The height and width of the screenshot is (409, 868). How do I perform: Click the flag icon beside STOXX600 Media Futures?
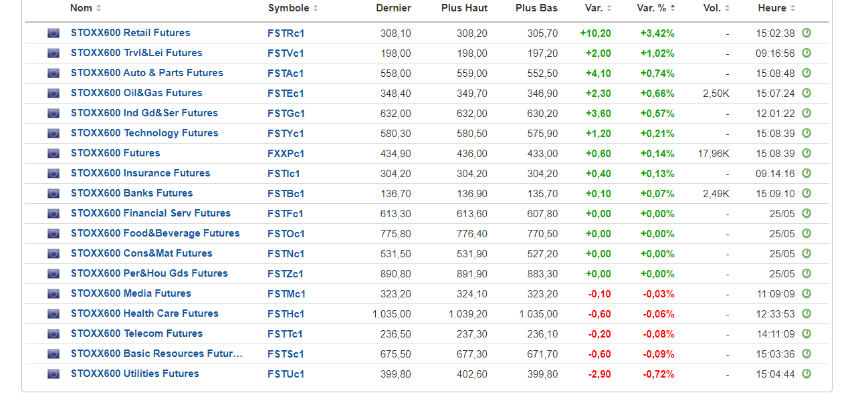(x=53, y=294)
